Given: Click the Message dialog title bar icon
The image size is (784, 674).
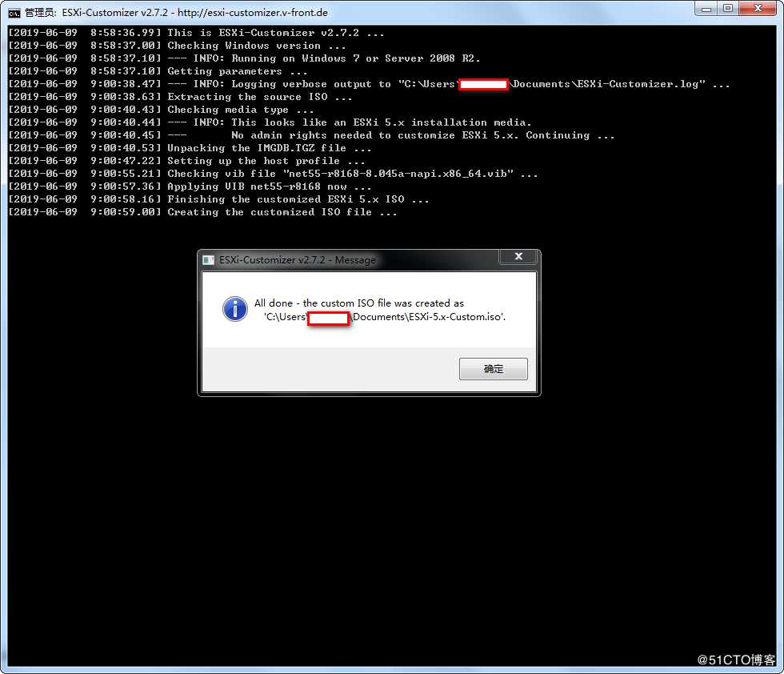Looking at the screenshot, I should 209,259.
